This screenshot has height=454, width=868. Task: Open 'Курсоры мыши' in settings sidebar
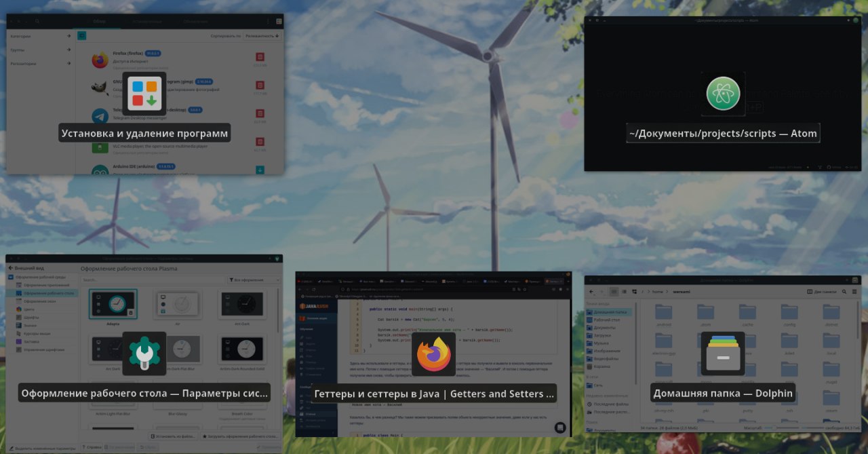pyautogui.click(x=41, y=334)
